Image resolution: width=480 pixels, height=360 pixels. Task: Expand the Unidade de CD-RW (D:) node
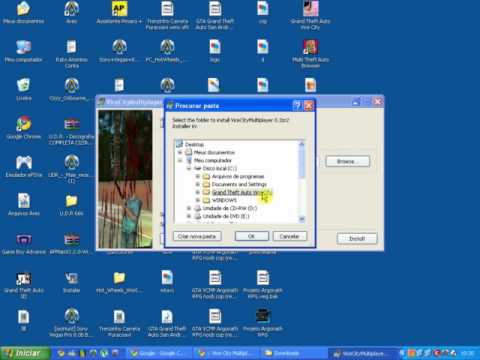(x=189, y=208)
